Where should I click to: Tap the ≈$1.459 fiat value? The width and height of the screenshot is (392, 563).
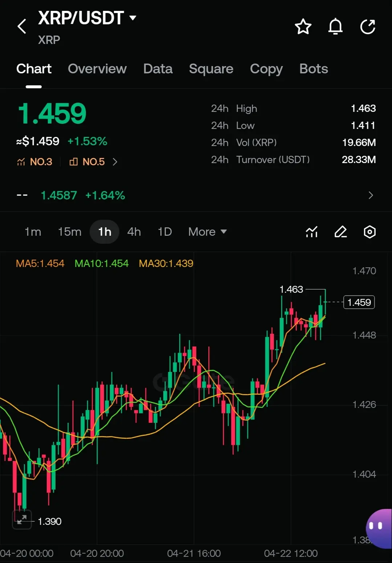(x=38, y=141)
